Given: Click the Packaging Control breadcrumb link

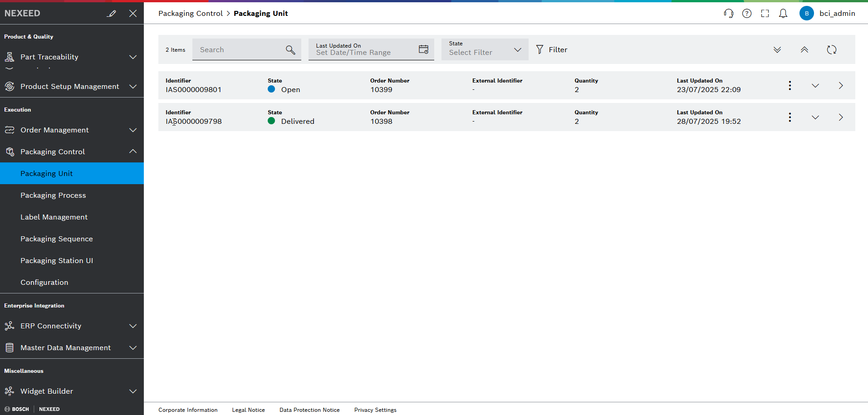Looking at the screenshot, I should (x=190, y=13).
